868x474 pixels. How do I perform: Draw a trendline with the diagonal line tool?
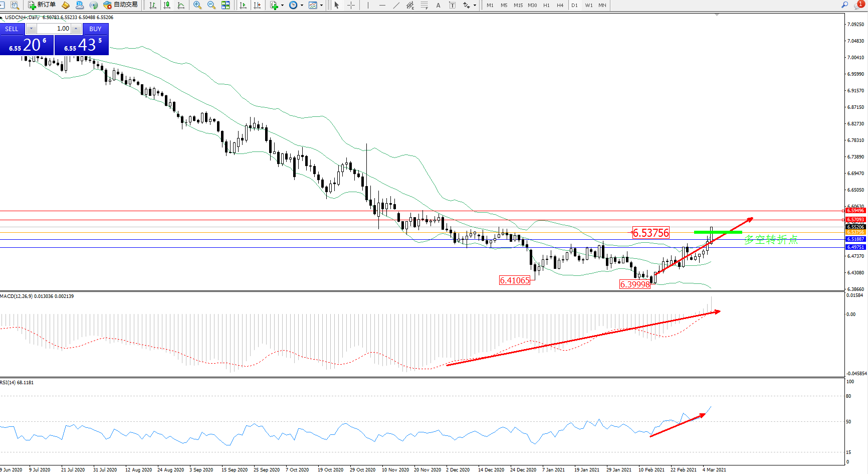tap(396, 5)
